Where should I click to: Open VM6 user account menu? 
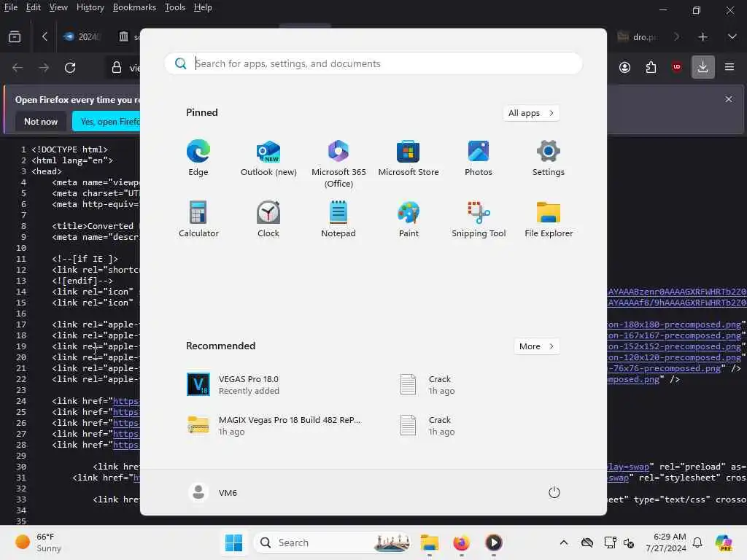pos(213,492)
